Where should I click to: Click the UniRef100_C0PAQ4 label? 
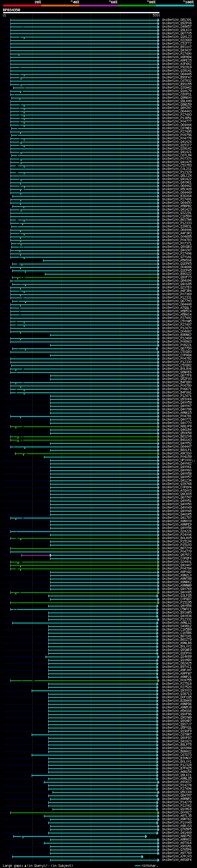point(177,355)
